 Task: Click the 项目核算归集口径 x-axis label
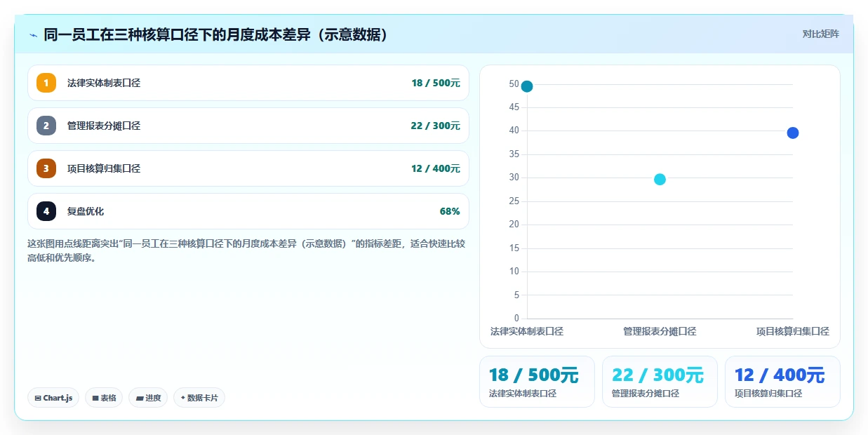(793, 331)
